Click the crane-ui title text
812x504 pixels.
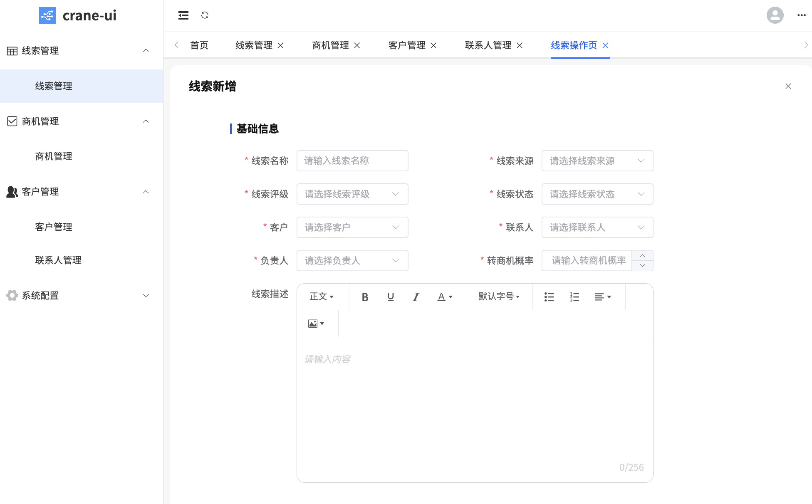tap(89, 15)
